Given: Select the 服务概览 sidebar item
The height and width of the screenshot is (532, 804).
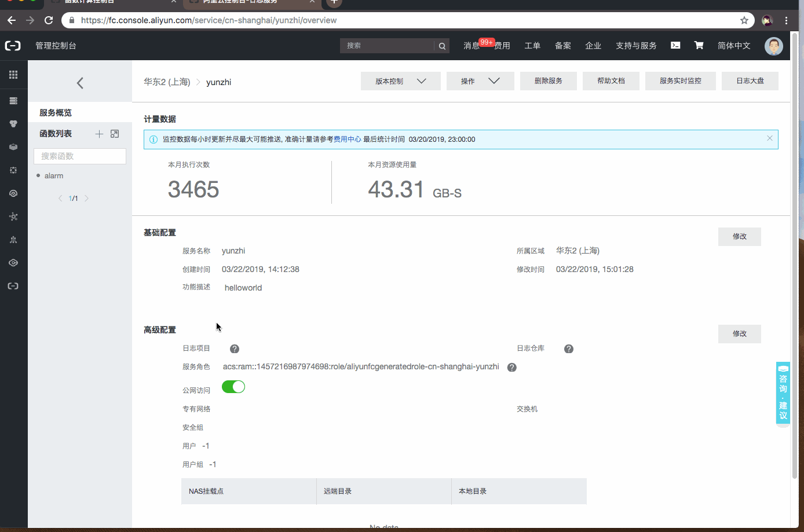Looking at the screenshot, I should coord(80,112).
